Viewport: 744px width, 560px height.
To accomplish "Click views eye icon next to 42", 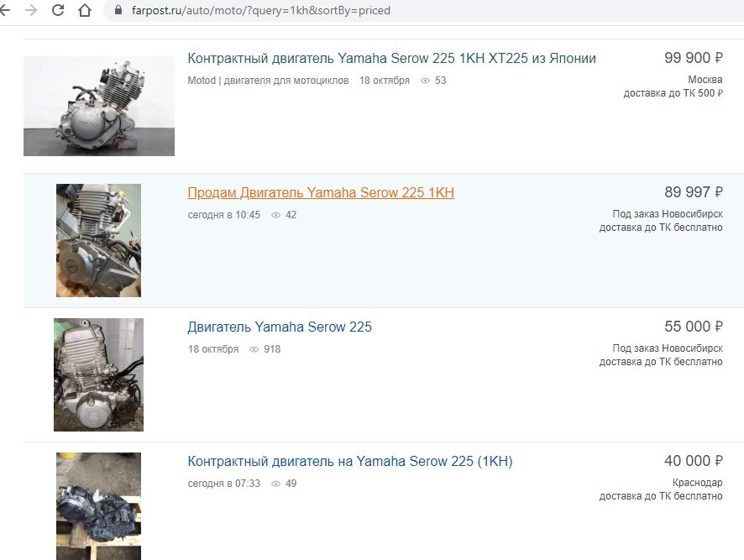I will click(275, 215).
